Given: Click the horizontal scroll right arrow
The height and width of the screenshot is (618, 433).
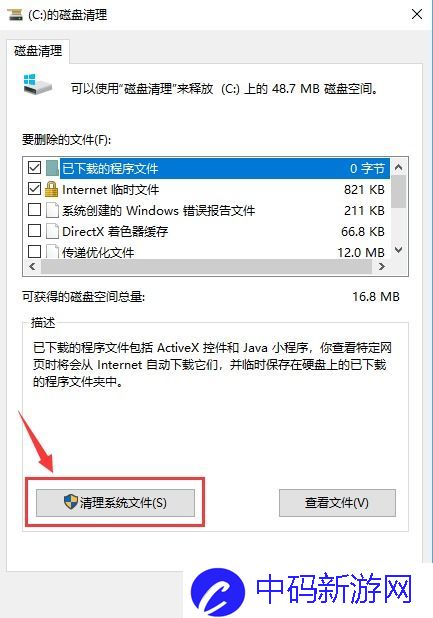Looking at the screenshot, I should click(x=381, y=266).
